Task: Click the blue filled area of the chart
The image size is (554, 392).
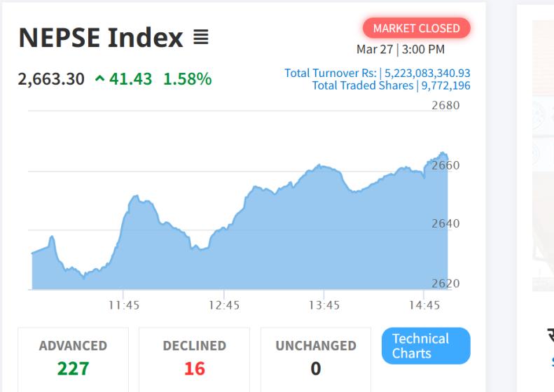Action: coord(280,245)
